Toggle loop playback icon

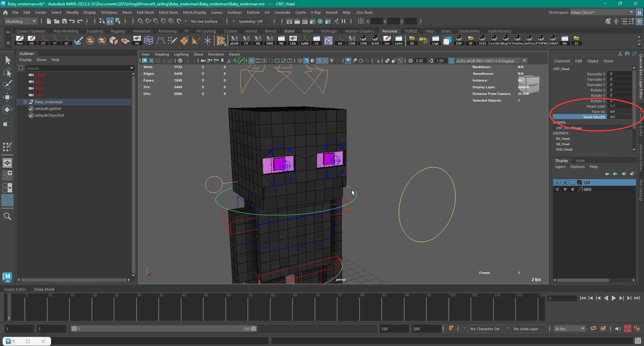[x=593, y=329]
